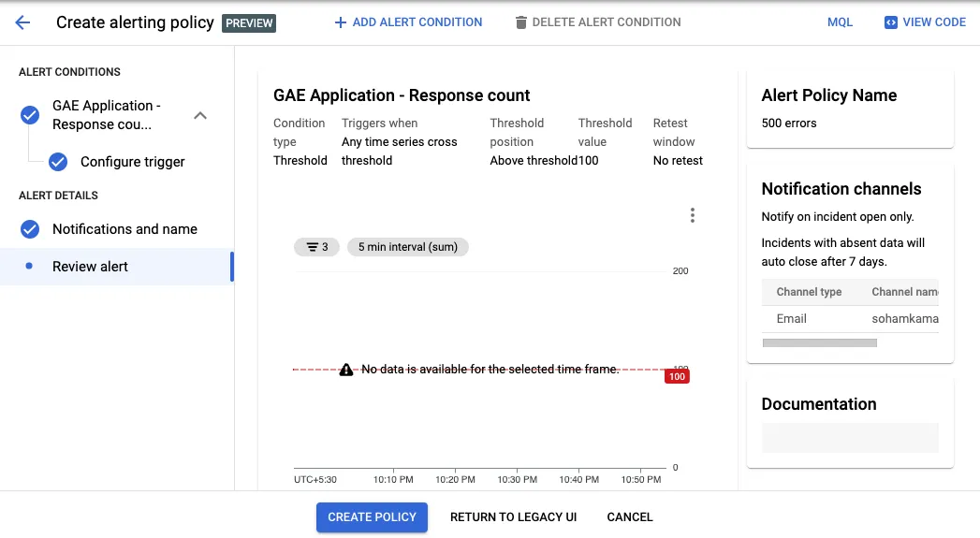Click the Cancel button
Viewport: 980px width, 538px height.
point(630,516)
